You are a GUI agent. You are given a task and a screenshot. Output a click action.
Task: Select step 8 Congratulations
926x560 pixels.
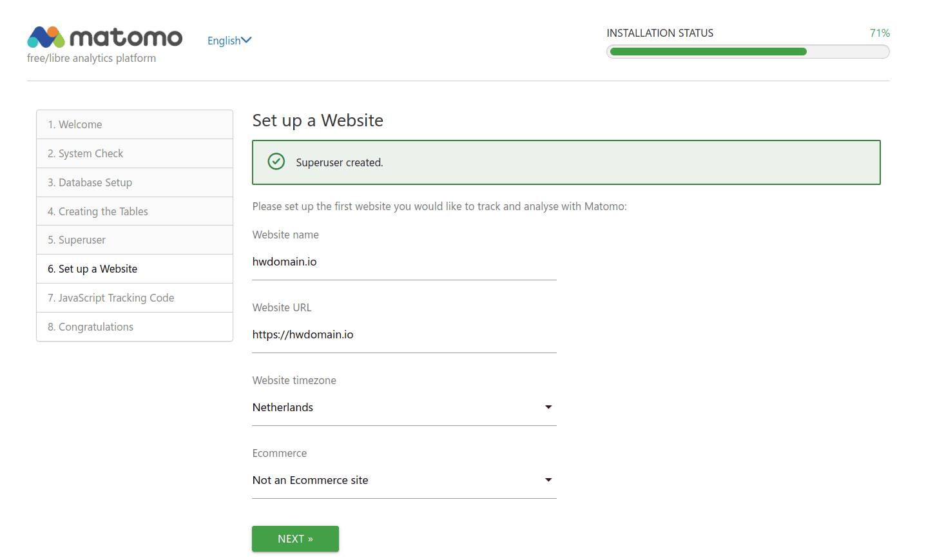pos(135,327)
